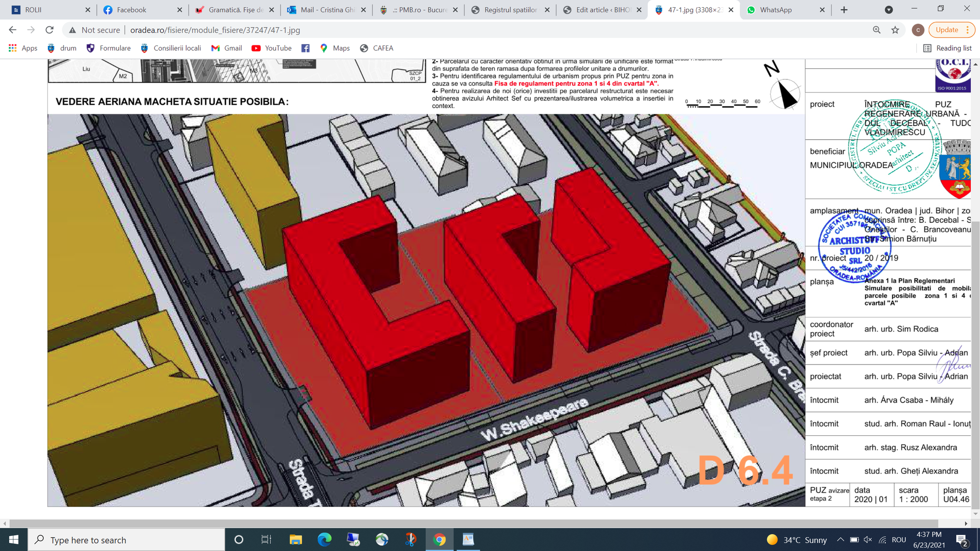Open File Explorer from the taskbar
980x551 pixels.
[296, 540]
